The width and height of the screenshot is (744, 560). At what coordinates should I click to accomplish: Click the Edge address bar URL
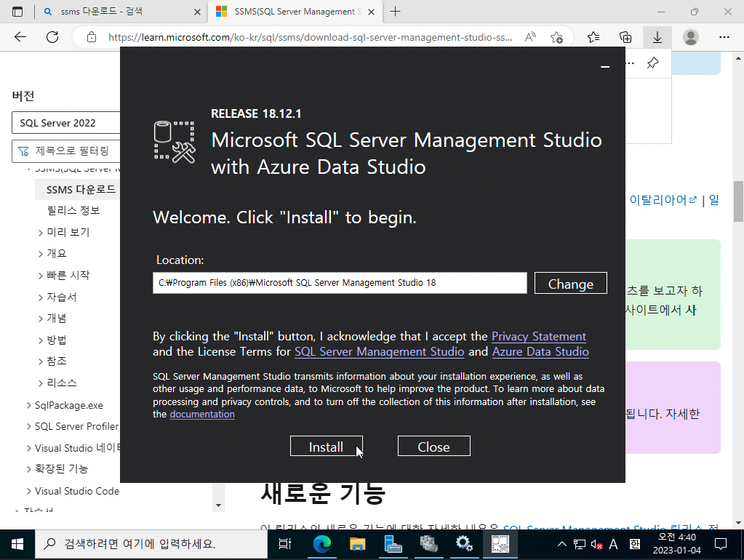click(x=311, y=37)
